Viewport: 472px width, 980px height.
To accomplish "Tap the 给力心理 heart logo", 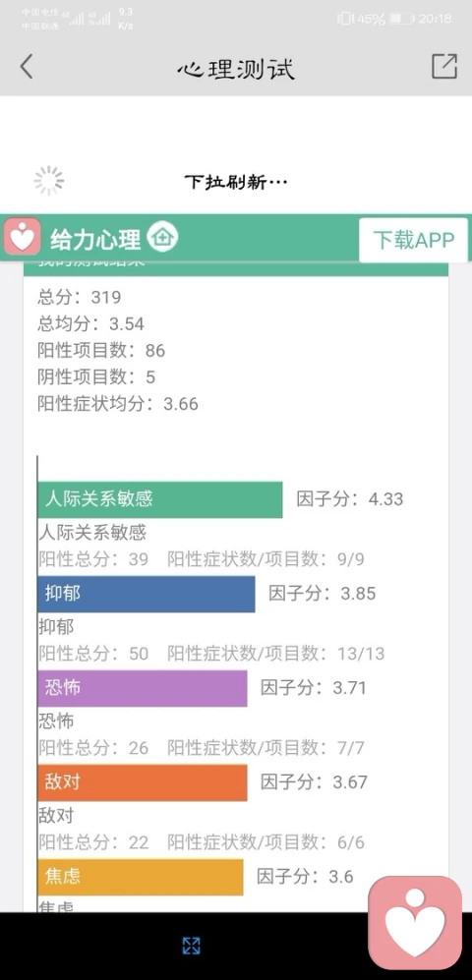I will coord(22,237).
